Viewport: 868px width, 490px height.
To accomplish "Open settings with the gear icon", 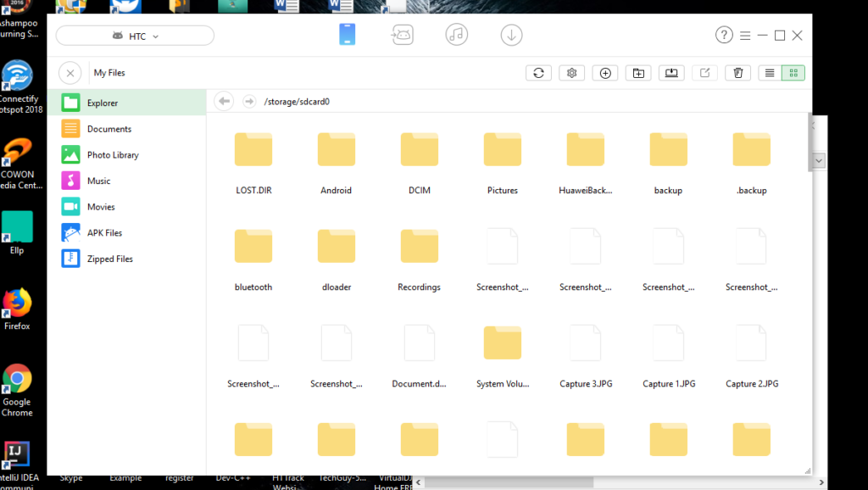I will [x=572, y=73].
